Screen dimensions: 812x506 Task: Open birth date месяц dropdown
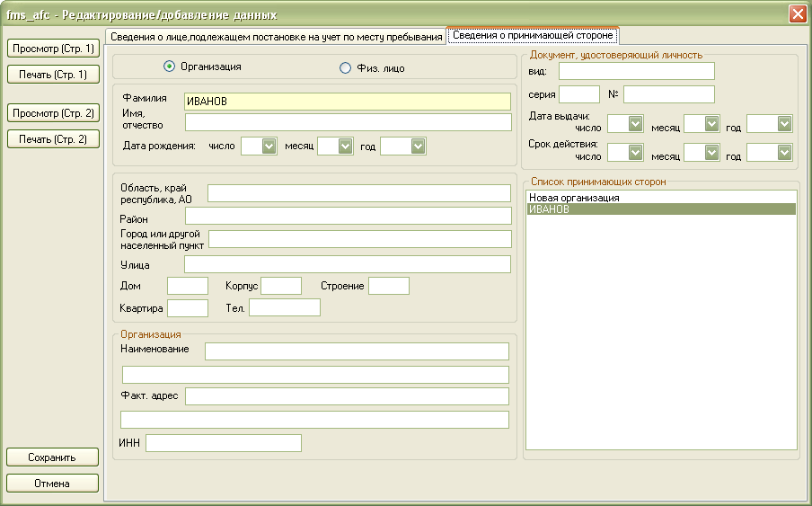point(346,146)
